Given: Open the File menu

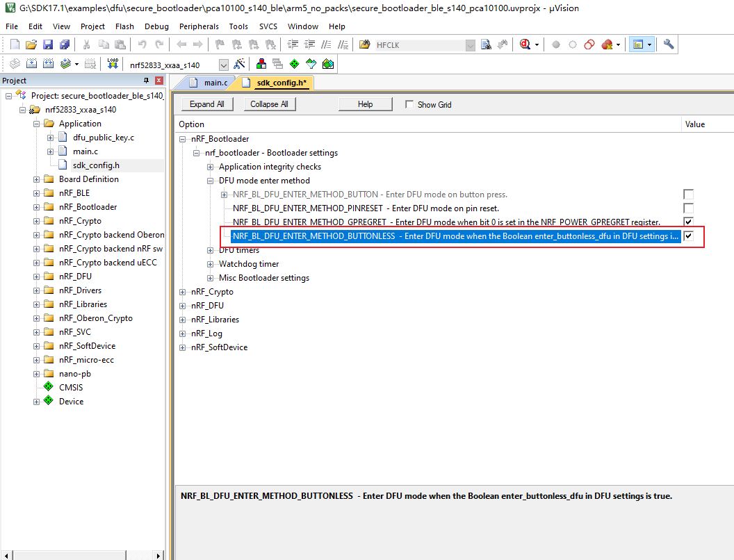Looking at the screenshot, I should point(12,26).
